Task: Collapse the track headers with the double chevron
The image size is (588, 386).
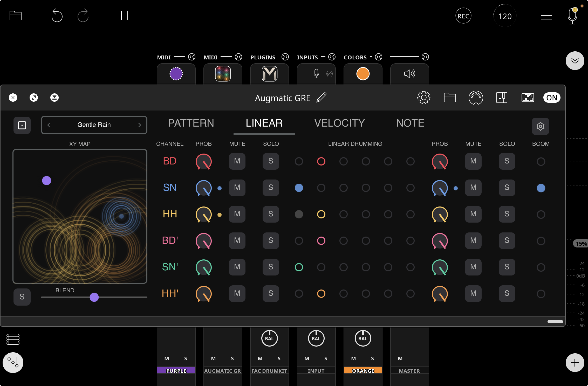Action: [x=575, y=60]
